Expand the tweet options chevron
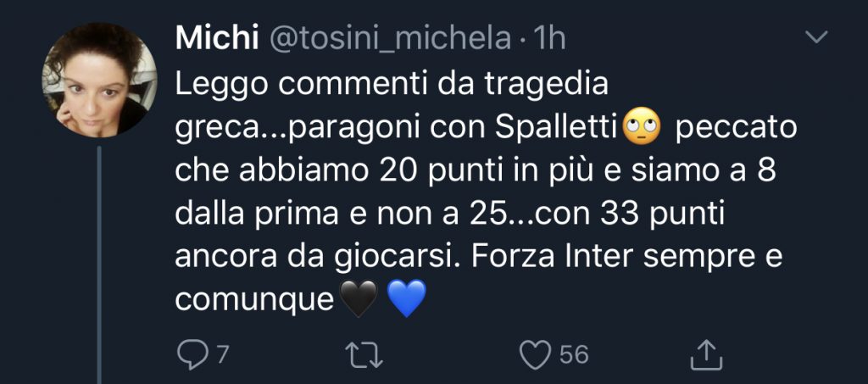This screenshot has width=868, height=384. tap(816, 37)
